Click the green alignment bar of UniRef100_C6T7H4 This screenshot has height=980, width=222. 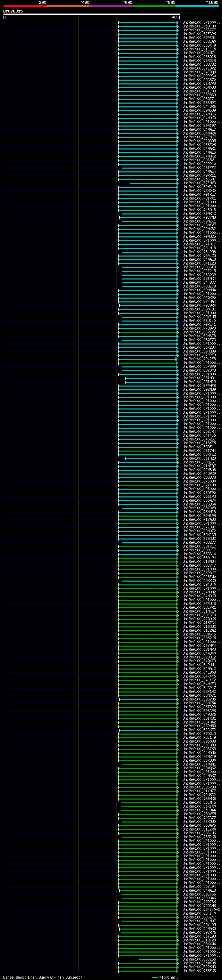pos(148,451)
